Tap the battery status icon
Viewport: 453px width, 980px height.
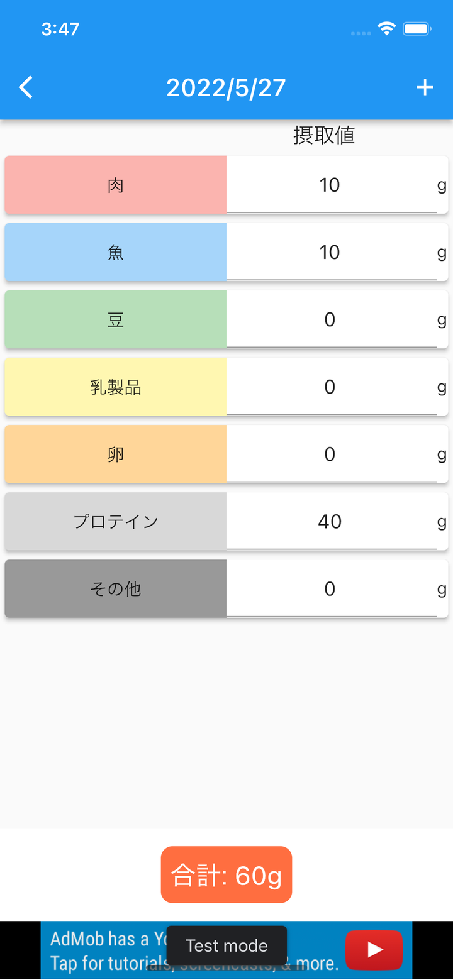pos(417,28)
